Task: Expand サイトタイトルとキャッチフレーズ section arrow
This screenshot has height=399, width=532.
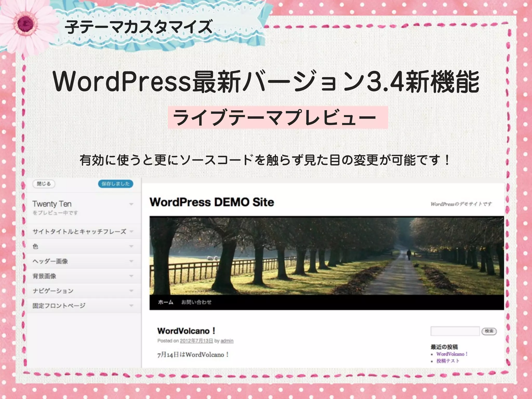Action: (131, 231)
